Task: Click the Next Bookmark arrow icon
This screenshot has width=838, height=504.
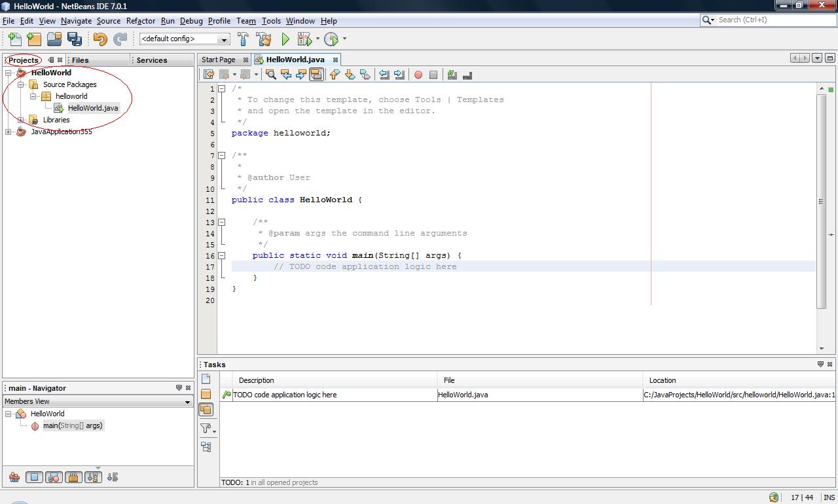Action: 350,74
